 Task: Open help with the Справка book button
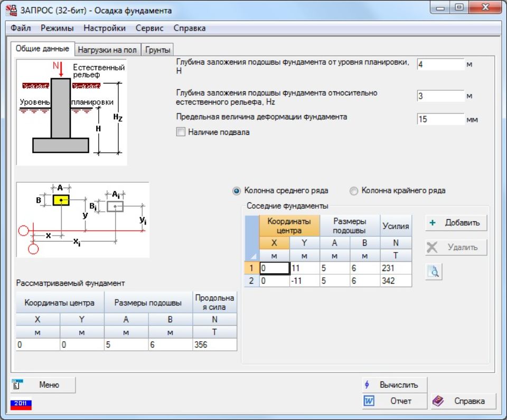click(x=464, y=401)
